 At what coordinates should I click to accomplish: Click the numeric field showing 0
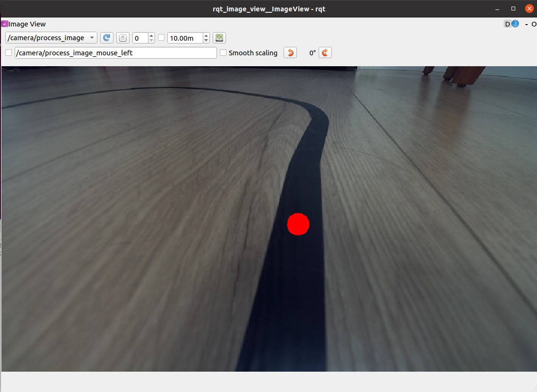(140, 38)
